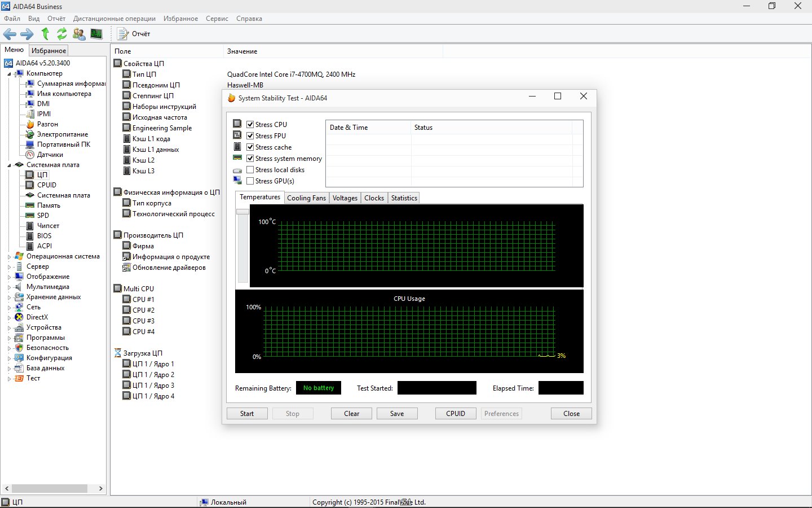Switch to the Cooling Fans tab
The height and width of the screenshot is (508, 812).
pos(306,198)
